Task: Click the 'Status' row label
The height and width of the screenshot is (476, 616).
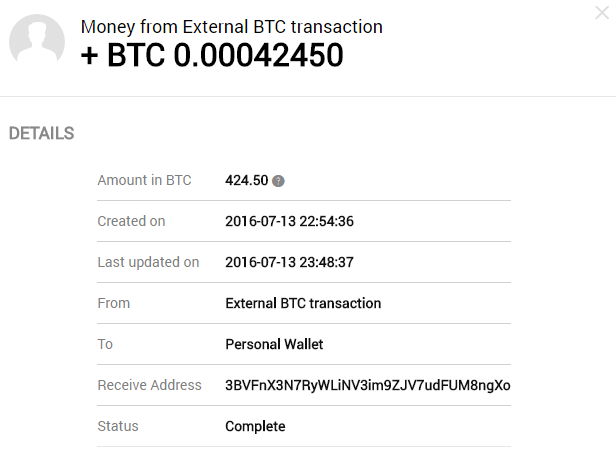Action: pos(117,426)
